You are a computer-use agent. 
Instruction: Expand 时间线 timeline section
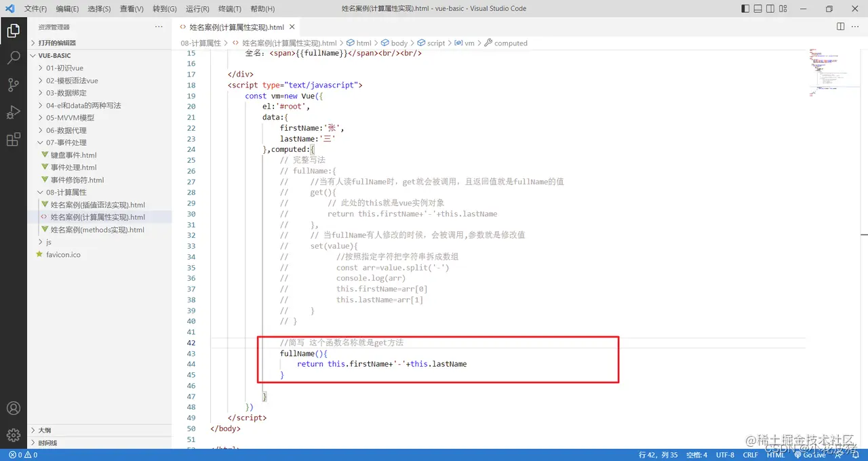click(99, 443)
